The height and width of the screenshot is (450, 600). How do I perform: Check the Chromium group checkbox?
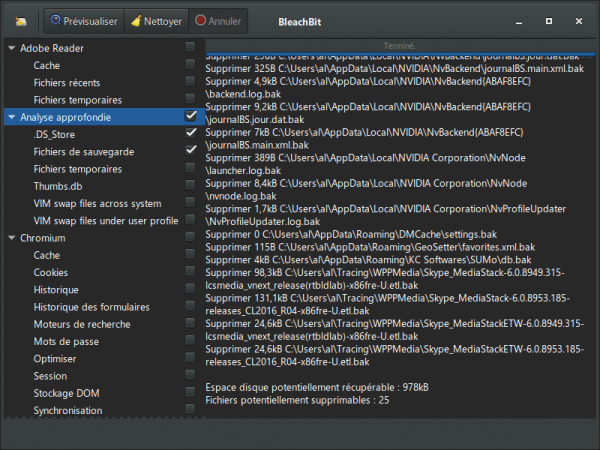[190, 237]
